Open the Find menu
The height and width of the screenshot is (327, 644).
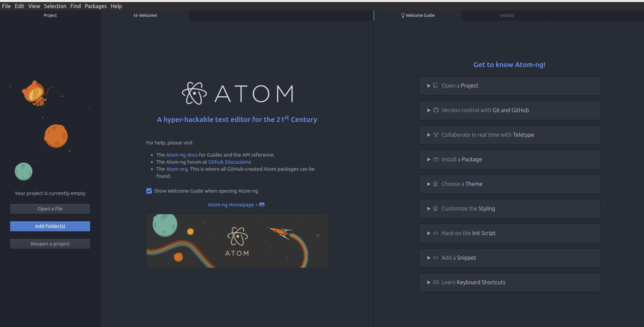coord(75,6)
